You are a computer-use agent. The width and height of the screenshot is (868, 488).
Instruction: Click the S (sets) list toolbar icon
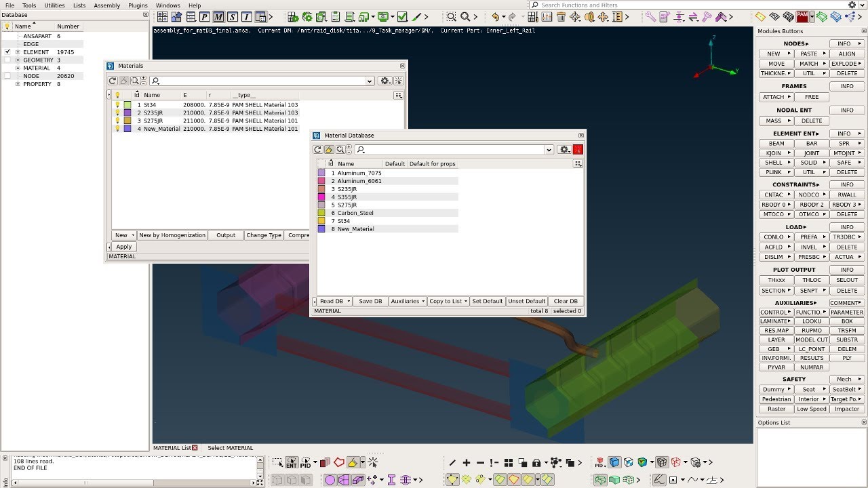[233, 17]
